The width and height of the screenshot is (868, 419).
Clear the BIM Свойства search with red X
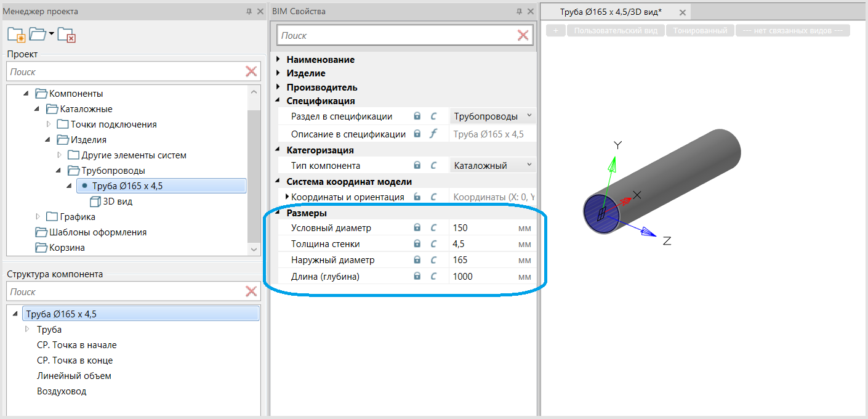pyautogui.click(x=523, y=36)
